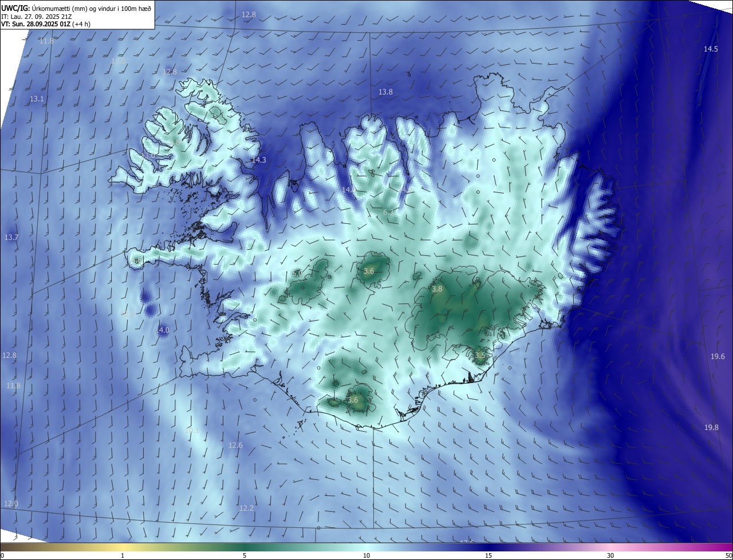Click the 3.5 value label on the map
Viewport: 733px width, 560px height.
coord(480,356)
